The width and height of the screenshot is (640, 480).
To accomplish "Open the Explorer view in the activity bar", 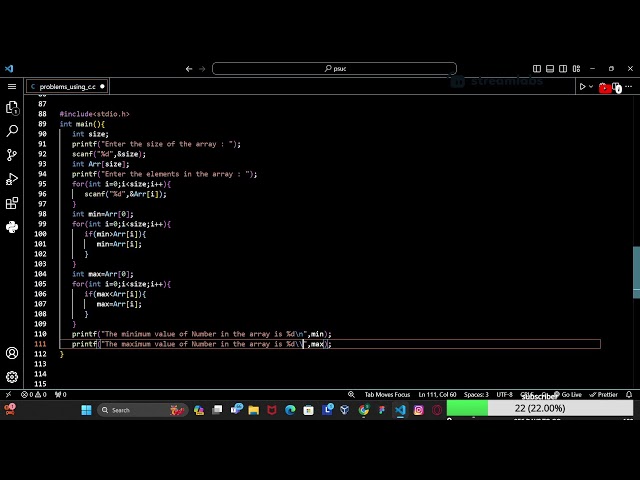I will 12,108.
